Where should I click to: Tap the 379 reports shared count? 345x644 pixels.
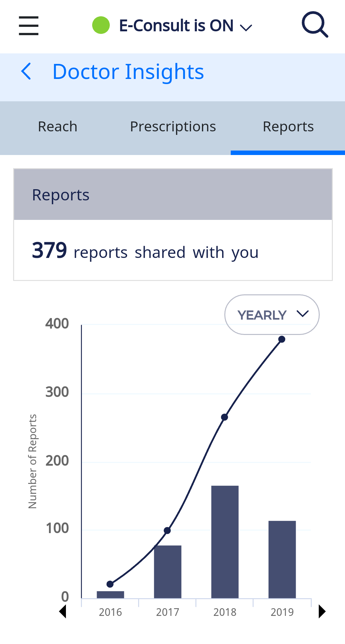pos(49,250)
